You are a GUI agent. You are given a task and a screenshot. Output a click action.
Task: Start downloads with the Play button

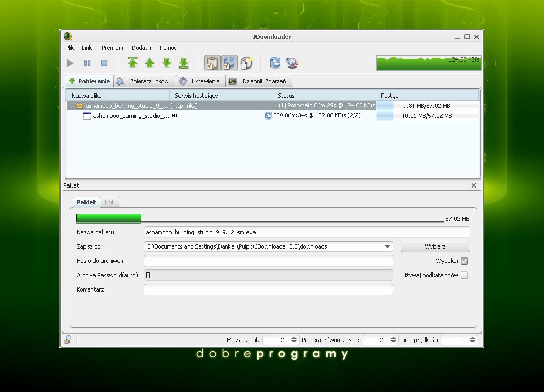[x=71, y=63]
